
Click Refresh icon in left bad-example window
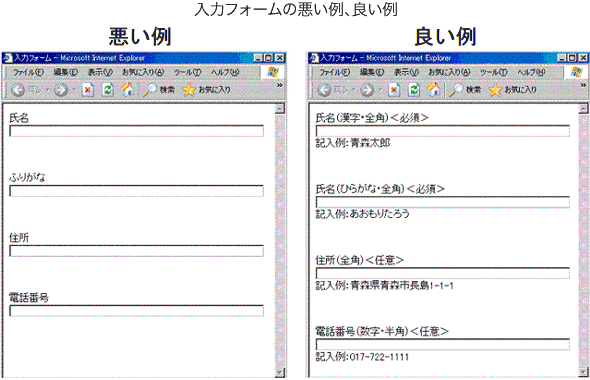point(108,90)
